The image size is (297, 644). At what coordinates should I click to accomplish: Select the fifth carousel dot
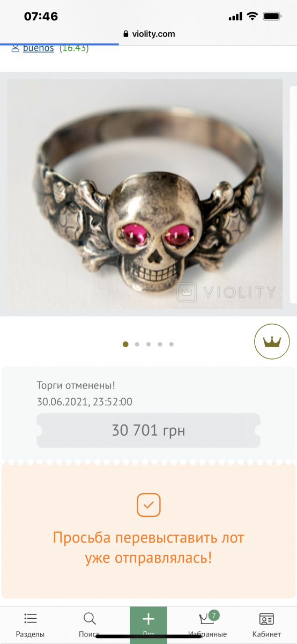(172, 345)
